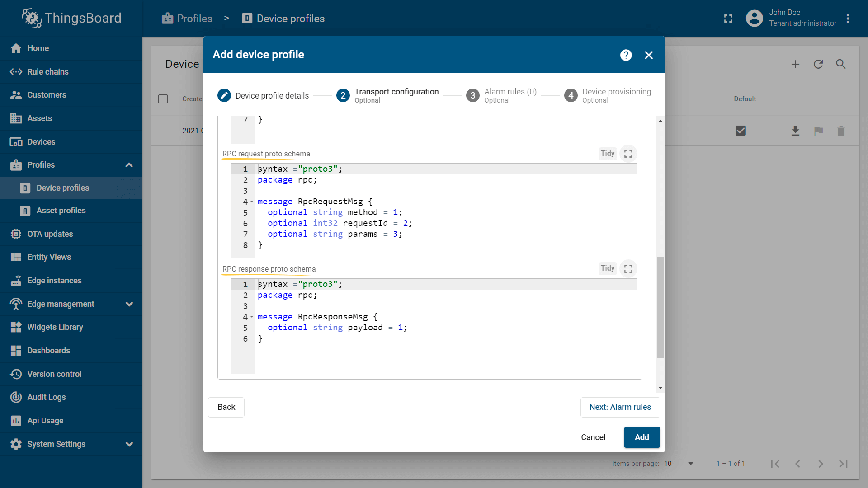Refresh the device profiles table
Screen dimensions: 868x488
point(818,64)
